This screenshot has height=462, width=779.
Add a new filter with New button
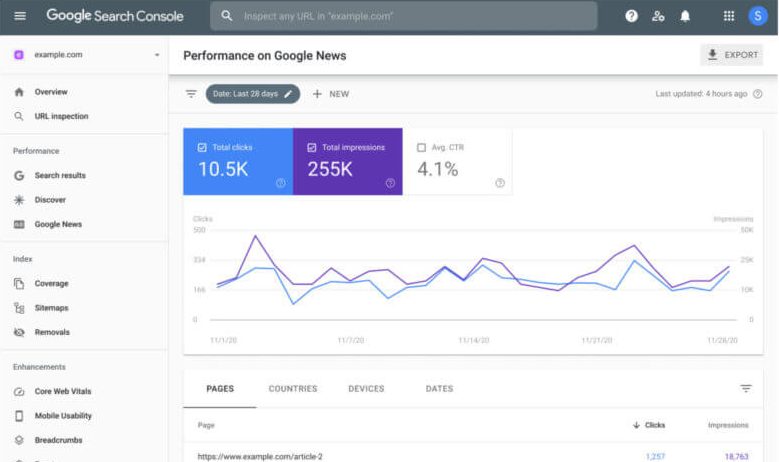330,94
